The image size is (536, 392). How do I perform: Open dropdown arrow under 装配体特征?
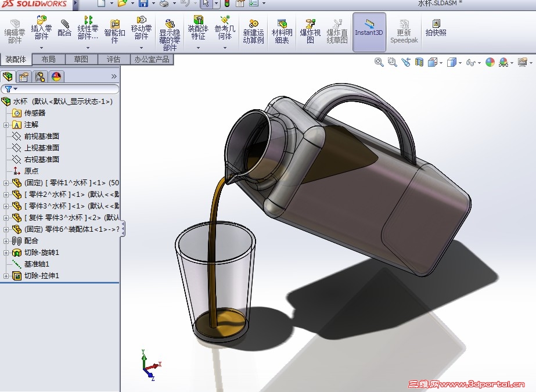[198, 48]
